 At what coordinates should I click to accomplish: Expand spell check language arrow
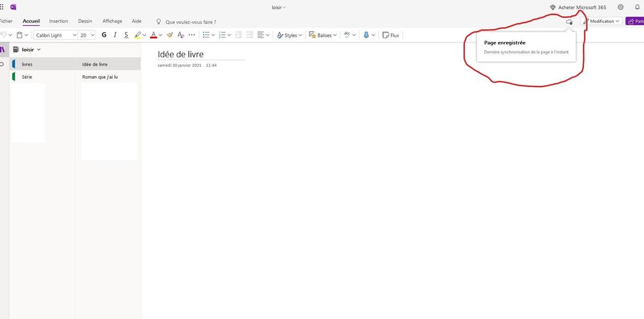[x=354, y=35]
